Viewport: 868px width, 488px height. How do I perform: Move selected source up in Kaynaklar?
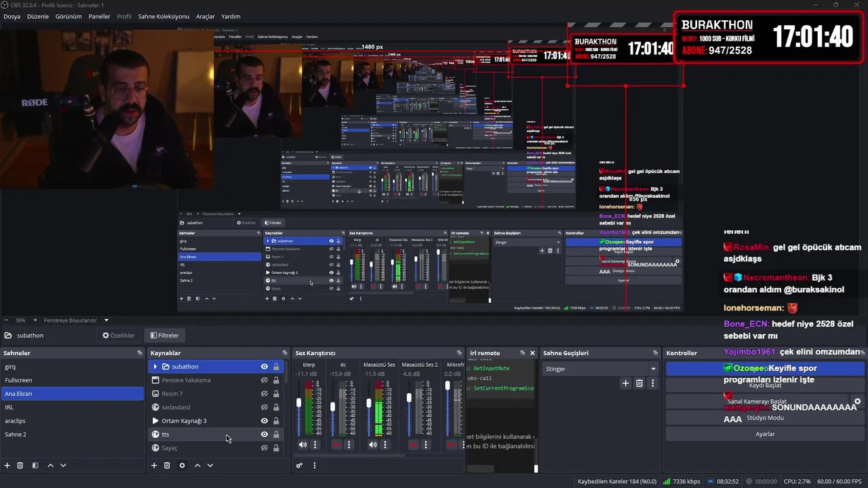(x=197, y=466)
